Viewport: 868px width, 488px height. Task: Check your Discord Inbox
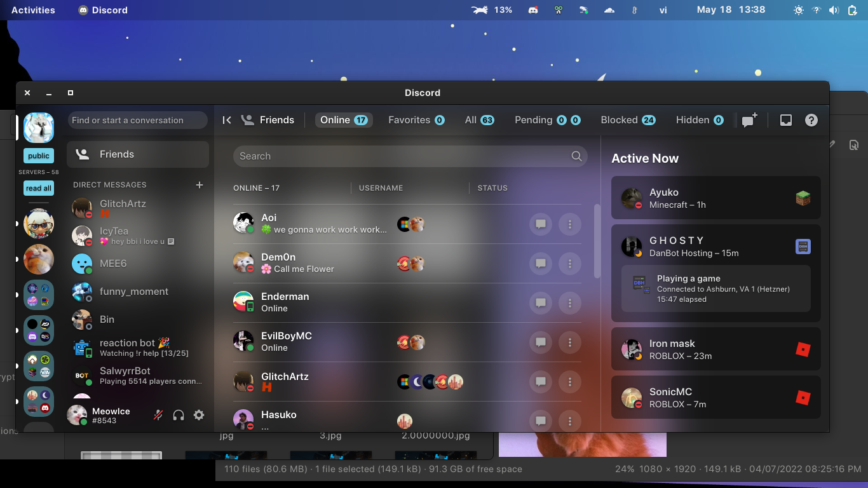tap(786, 119)
